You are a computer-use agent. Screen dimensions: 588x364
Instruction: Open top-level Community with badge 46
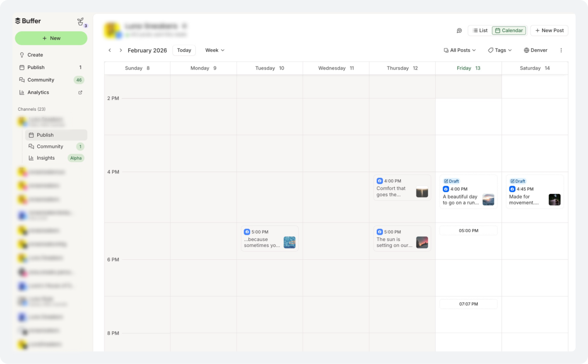point(51,80)
